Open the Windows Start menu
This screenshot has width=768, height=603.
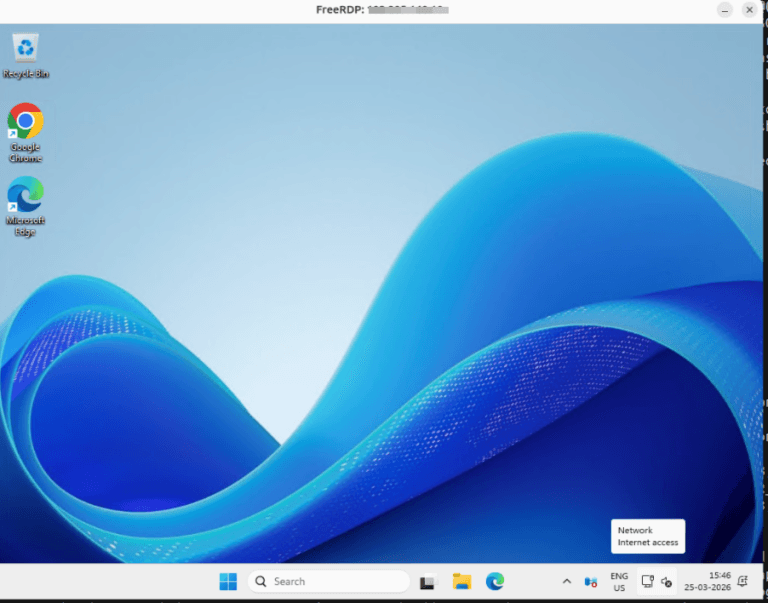click(x=228, y=581)
